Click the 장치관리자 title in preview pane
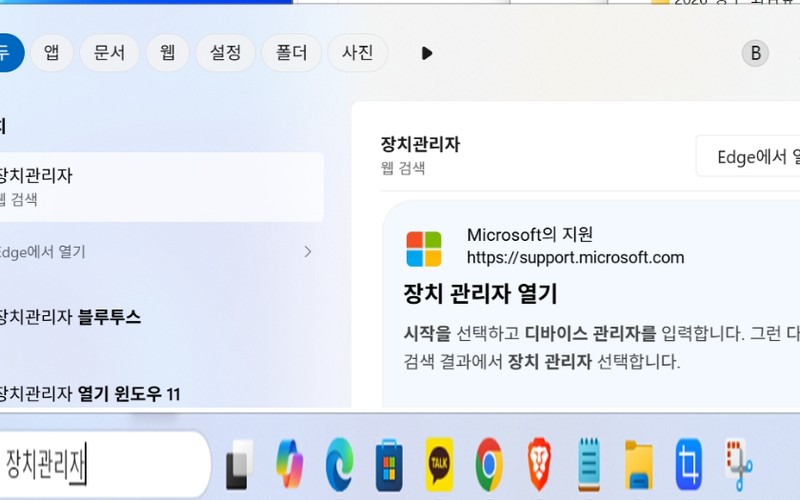This screenshot has height=500, width=800. [x=420, y=144]
